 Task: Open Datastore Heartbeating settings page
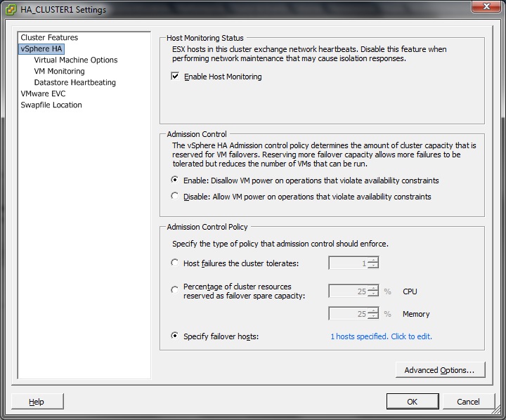(75, 82)
